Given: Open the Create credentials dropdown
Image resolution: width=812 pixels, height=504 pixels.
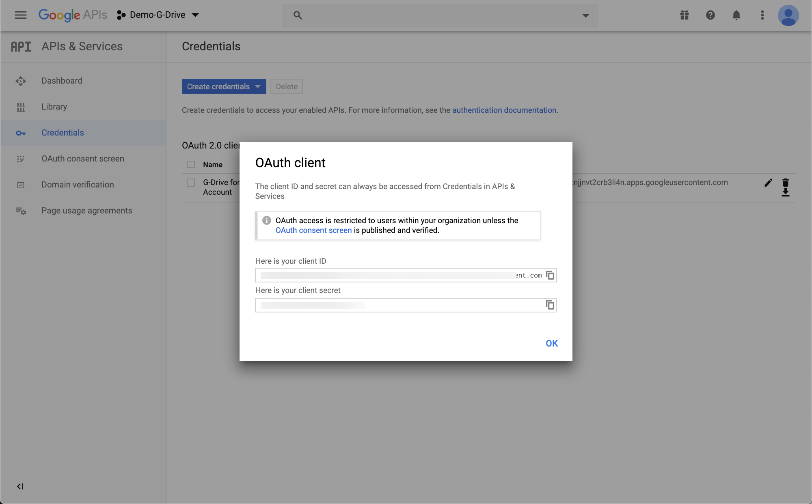Looking at the screenshot, I should pyautogui.click(x=224, y=86).
